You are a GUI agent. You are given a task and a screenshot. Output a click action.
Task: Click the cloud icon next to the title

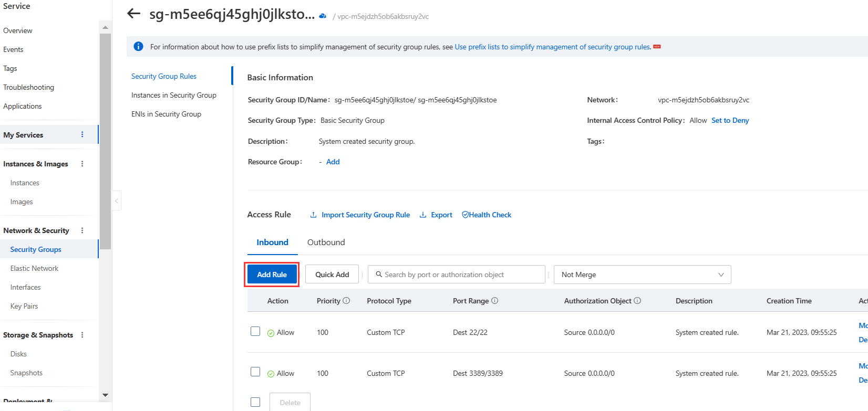323,16
